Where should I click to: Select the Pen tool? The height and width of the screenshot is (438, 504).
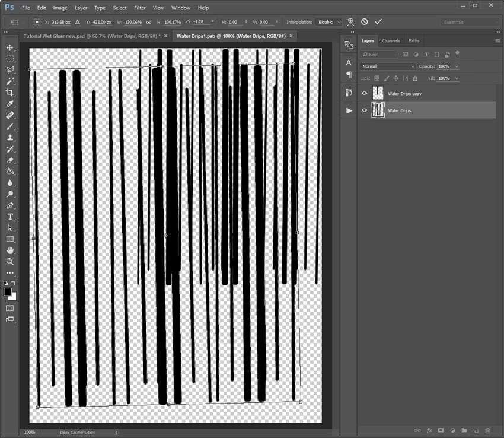pos(10,205)
